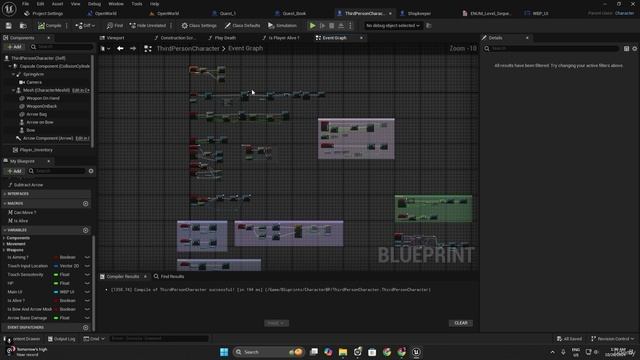Close the Event Graph tab

[361, 38]
